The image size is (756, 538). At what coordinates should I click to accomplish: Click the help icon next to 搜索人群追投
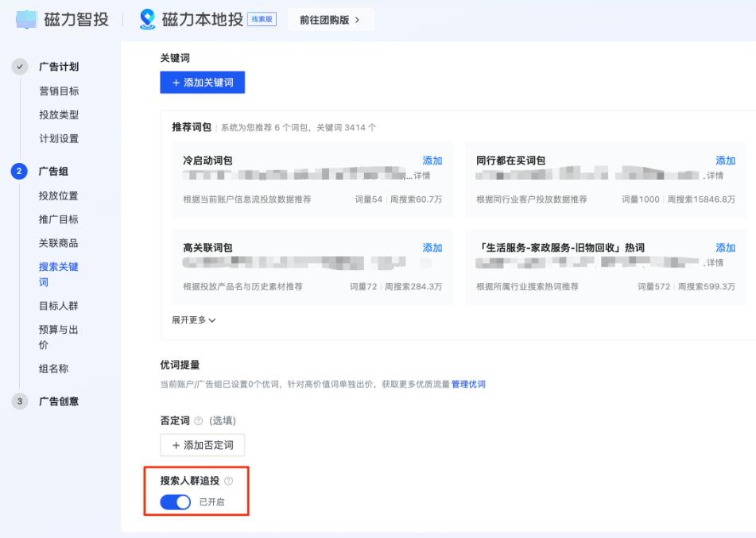tap(228, 481)
